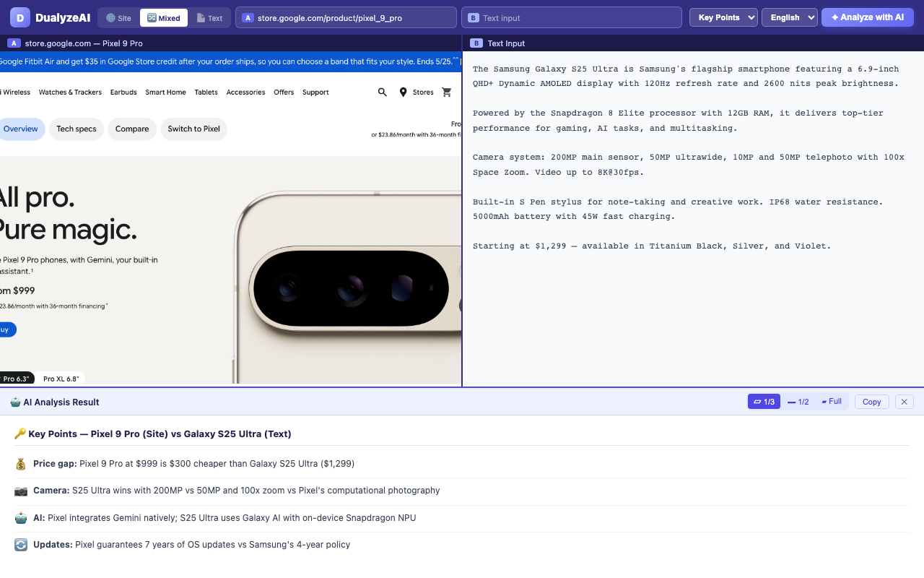Choose the Pro XL 6.8" size option
Screen dimensions: 924x578
click(61, 379)
